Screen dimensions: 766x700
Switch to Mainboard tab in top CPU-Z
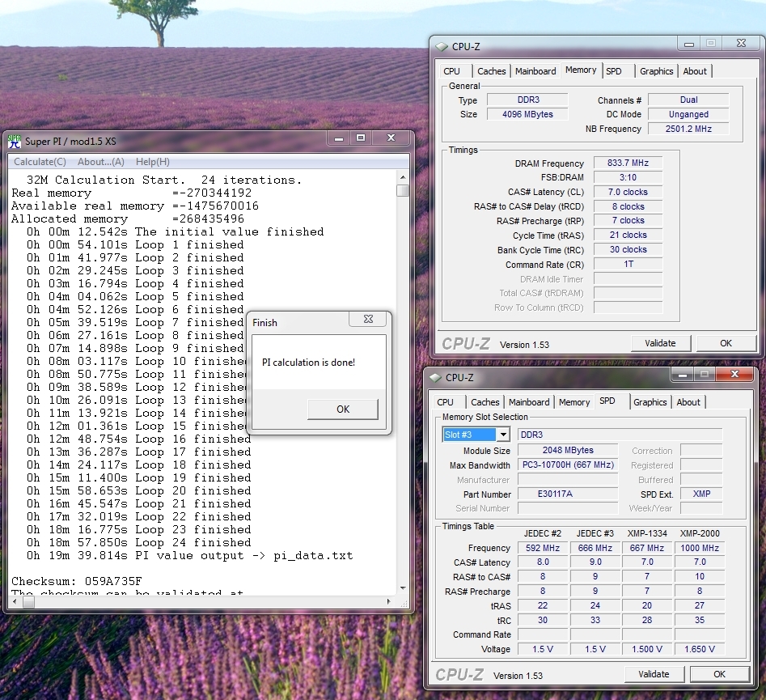point(535,71)
